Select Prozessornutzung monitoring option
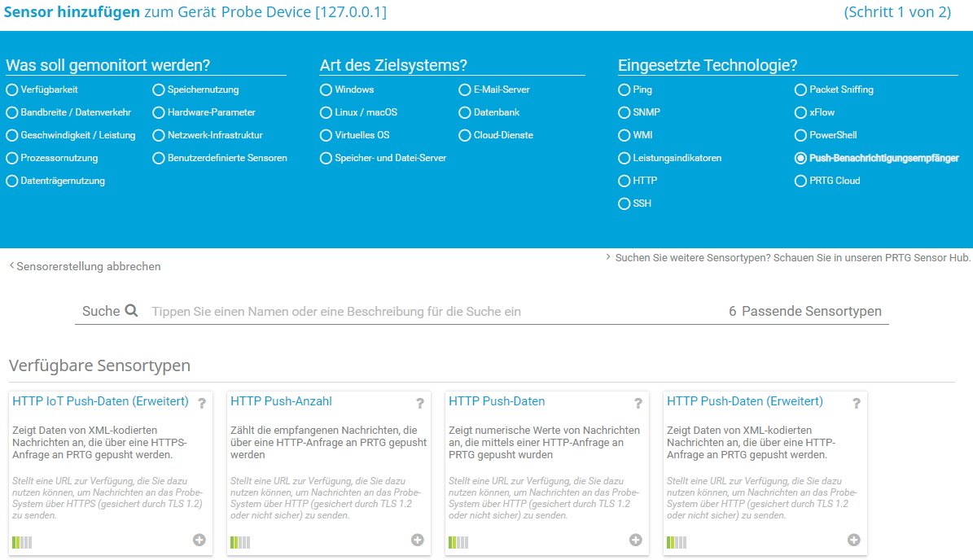This screenshot has height=560, width=973. pyautogui.click(x=12, y=158)
